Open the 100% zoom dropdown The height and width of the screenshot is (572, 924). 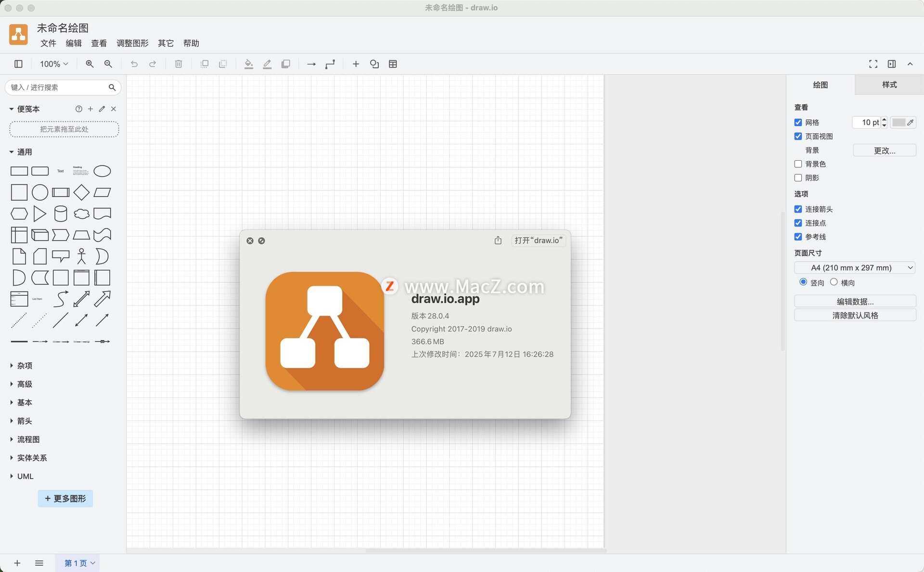(x=54, y=64)
